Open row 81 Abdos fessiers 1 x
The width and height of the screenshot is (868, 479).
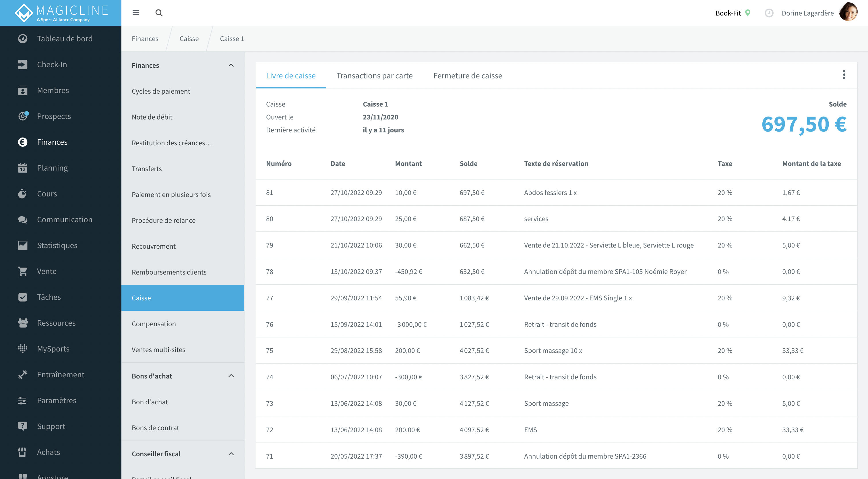556,192
